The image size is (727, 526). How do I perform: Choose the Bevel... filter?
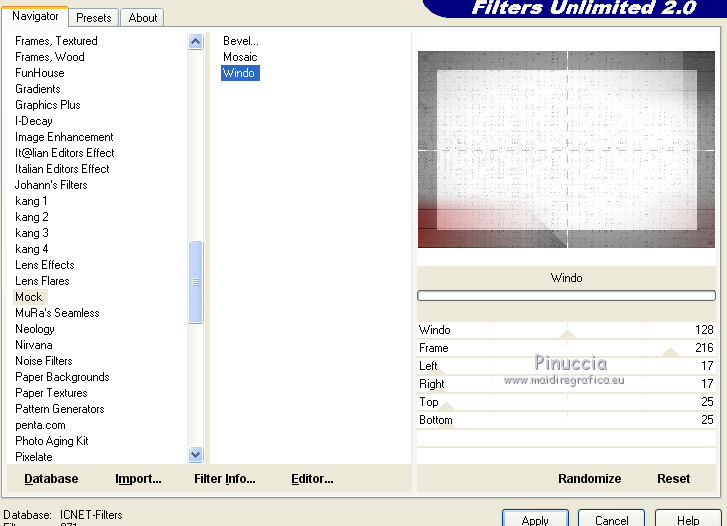pos(241,41)
